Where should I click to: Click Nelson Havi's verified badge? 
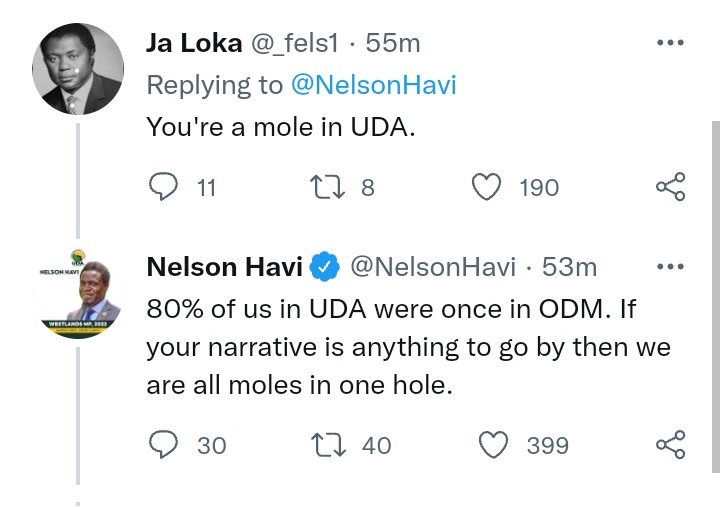pos(324,266)
